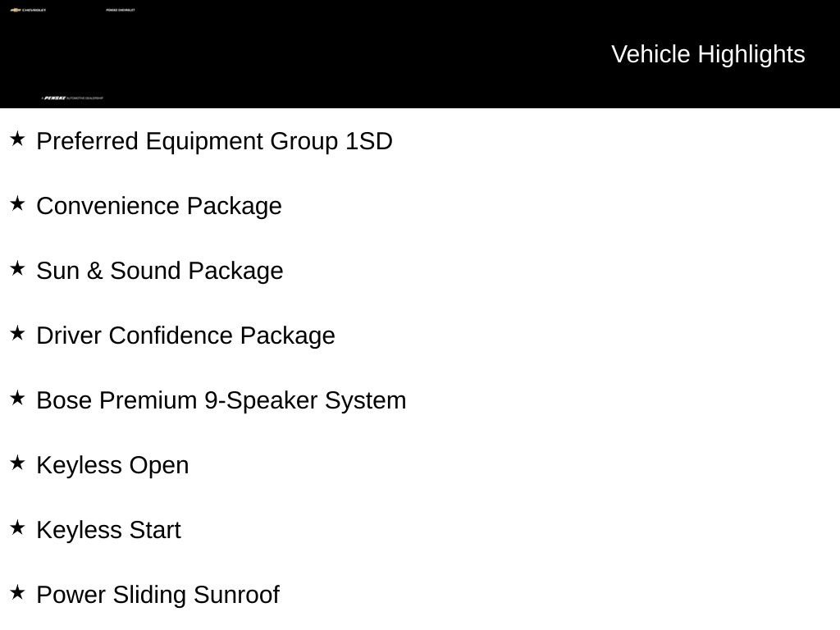Click the star beside Convenience Package
This screenshot has width=840, height=630.
[18, 204]
